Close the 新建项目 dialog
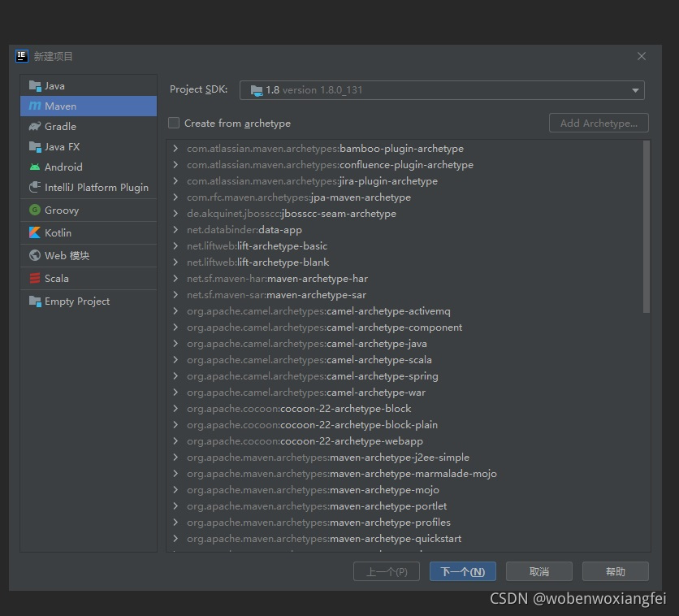 click(x=642, y=56)
